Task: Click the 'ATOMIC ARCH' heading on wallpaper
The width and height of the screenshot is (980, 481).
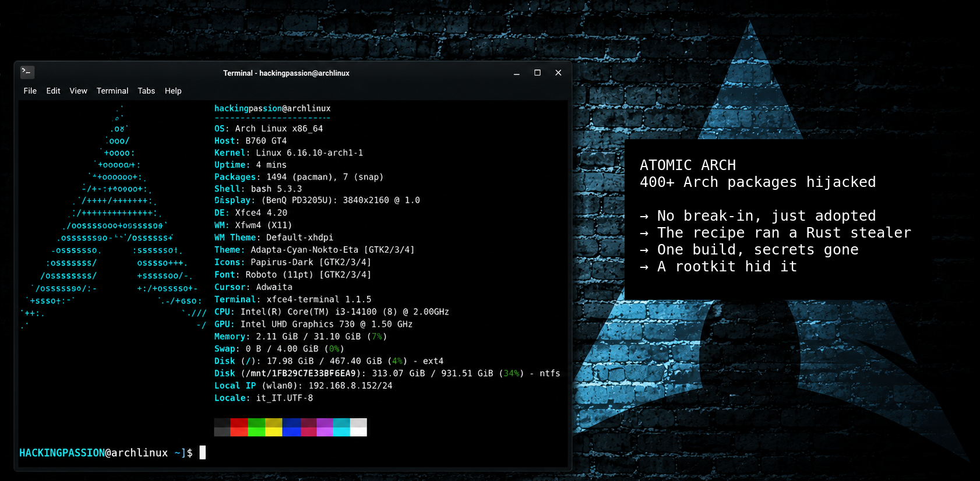Action: (x=688, y=165)
